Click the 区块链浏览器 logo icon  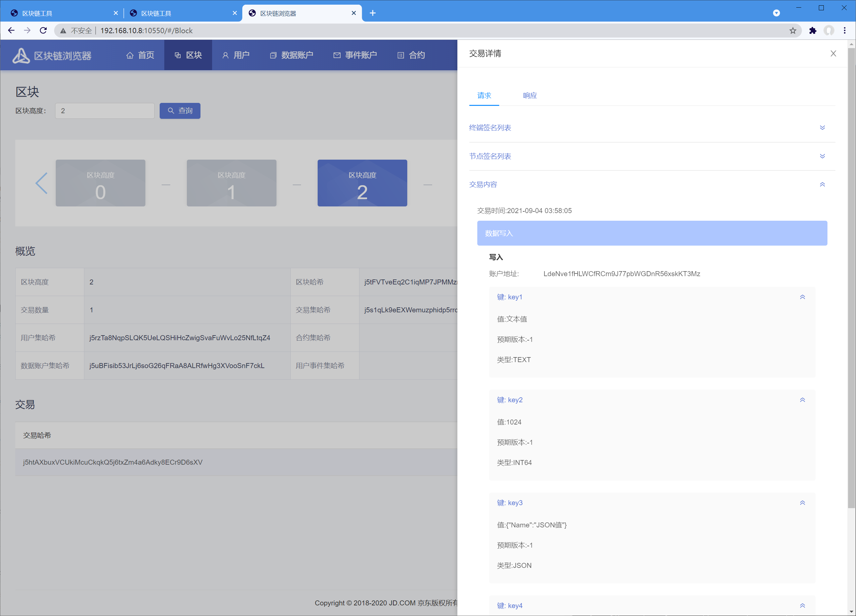point(21,55)
